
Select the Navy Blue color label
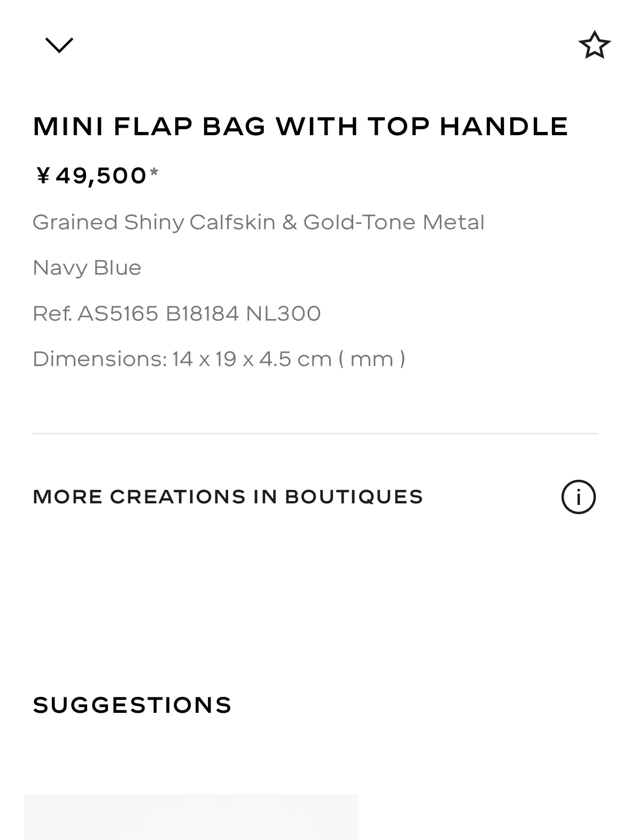[x=87, y=268]
